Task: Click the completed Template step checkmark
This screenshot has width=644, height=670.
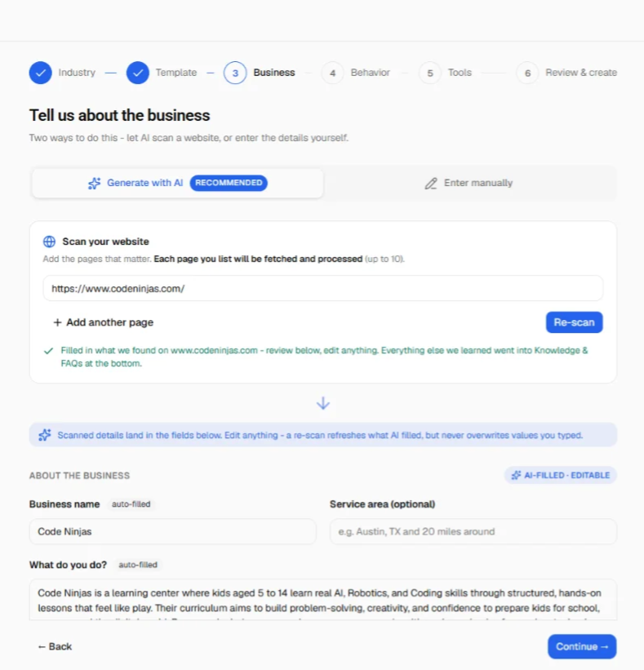Action: [138, 73]
